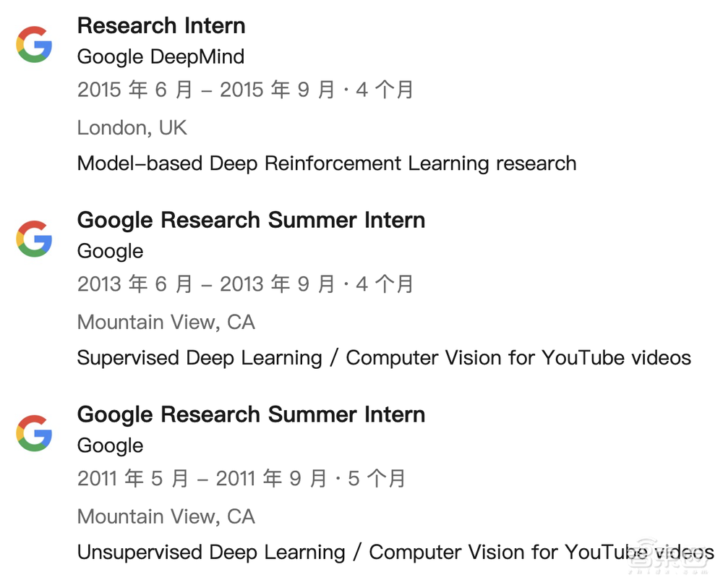Click the 4 个月 duration of DeepMind internship
The height and width of the screenshot is (588, 723).
tap(385, 90)
